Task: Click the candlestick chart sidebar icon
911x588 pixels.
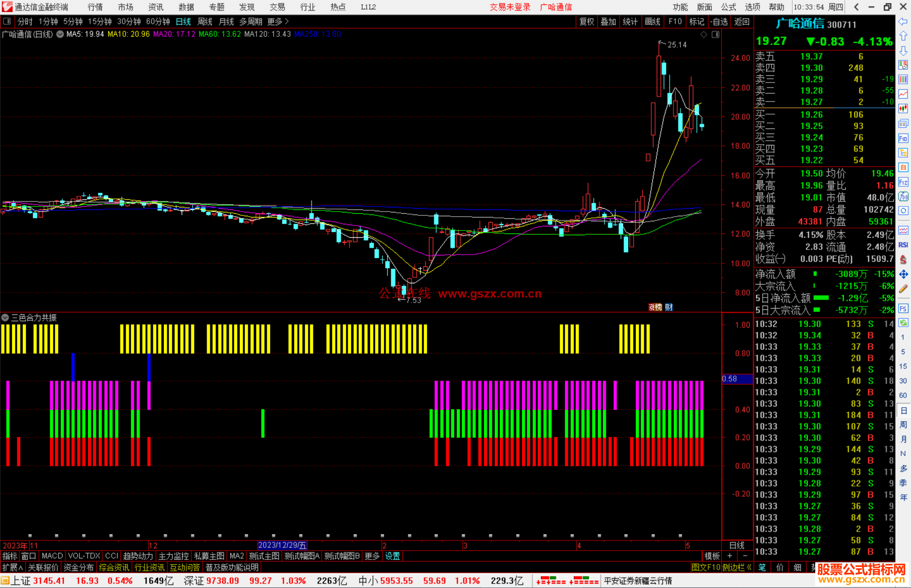Action: (903, 109)
